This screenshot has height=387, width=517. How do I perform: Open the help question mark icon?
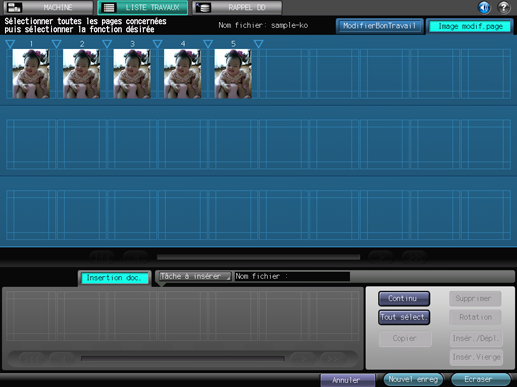[x=504, y=7]
